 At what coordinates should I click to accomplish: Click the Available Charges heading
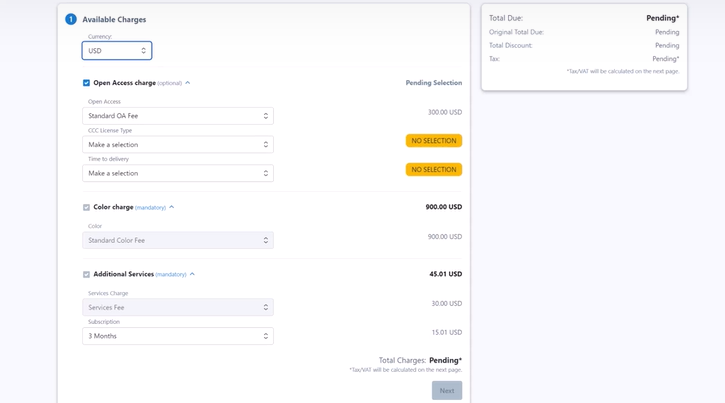(x=114, y=19)
